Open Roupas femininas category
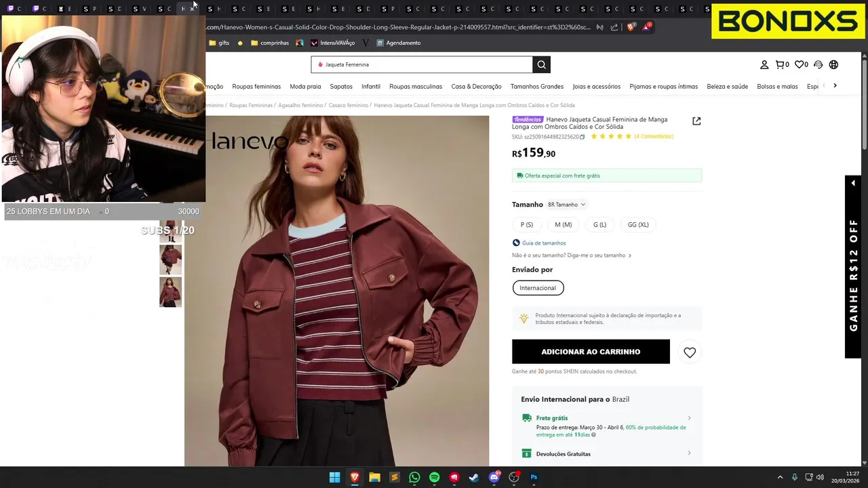Screen dimensions: 868x488 coord(256,87)
